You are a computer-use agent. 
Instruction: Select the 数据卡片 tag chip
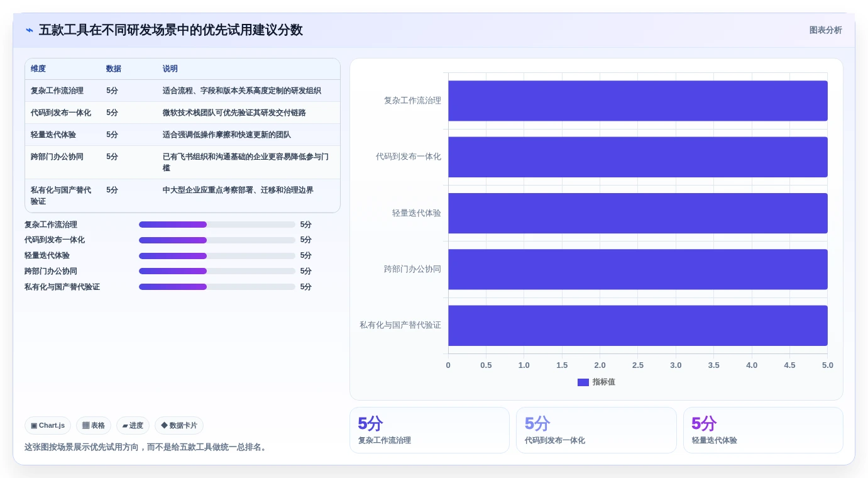(x=179, y=426)
